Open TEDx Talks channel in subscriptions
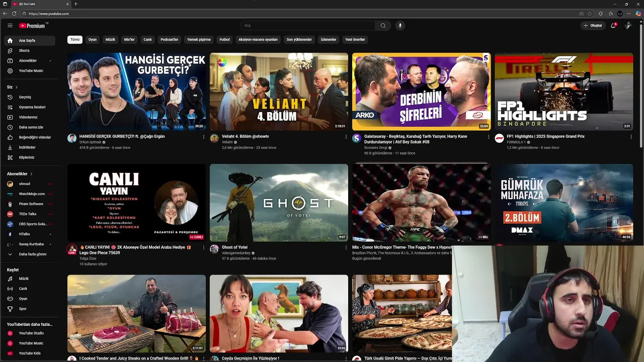 (29, 214)
